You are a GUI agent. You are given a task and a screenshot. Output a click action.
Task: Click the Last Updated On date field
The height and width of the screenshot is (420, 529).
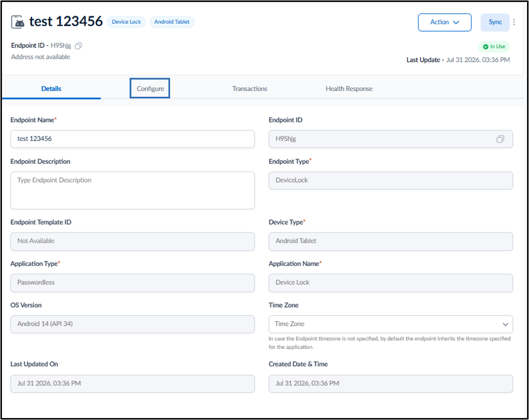point(132,383)
